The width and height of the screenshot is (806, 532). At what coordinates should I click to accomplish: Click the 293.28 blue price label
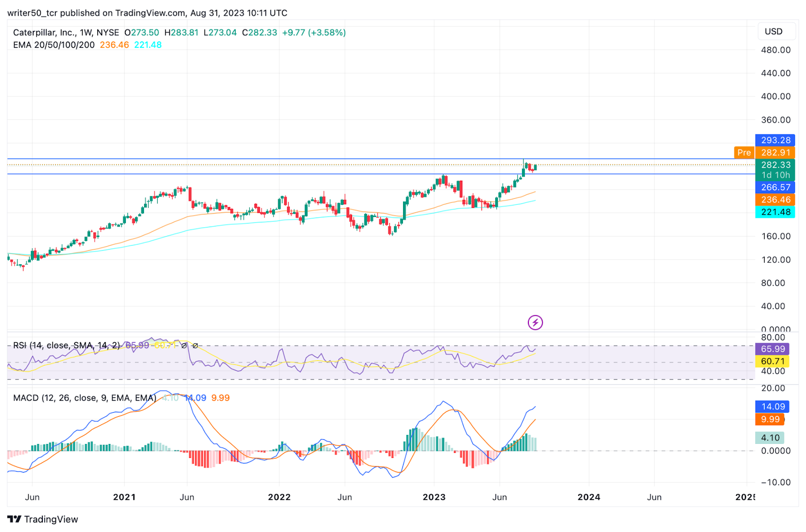pos(775,140)
